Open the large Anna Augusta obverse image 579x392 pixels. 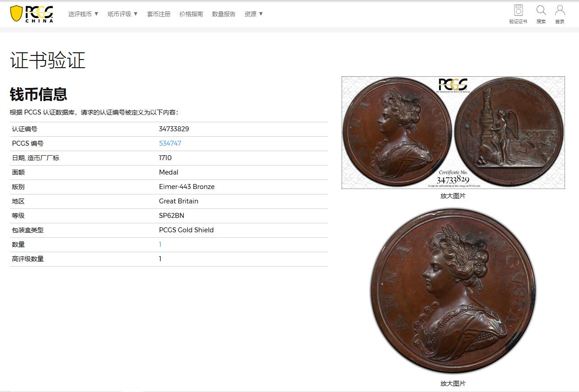click(453, 291)
